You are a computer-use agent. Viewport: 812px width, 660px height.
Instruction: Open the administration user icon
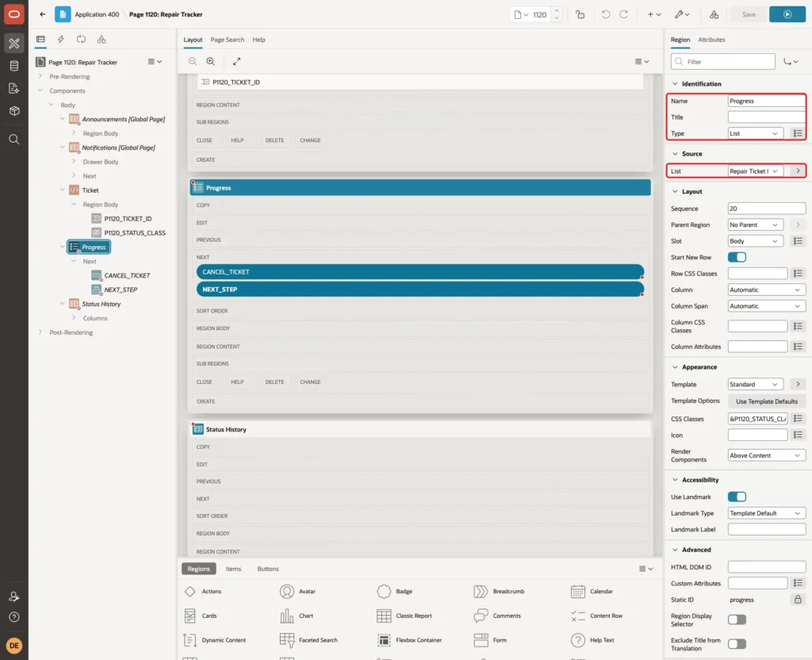(14, 597)
